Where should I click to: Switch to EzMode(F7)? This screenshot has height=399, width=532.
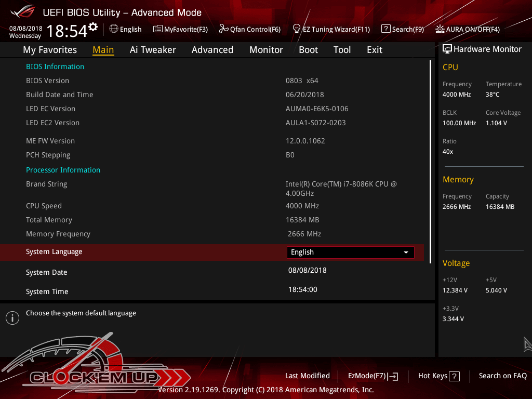pyautogui.click(x=373, y=376)
